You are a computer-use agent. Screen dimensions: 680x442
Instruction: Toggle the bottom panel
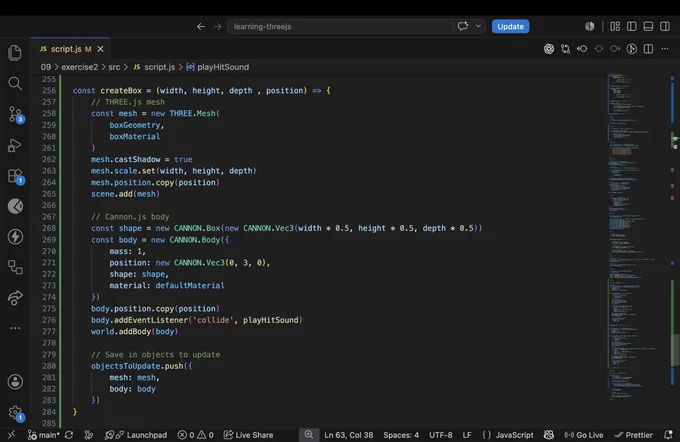pos(648,26)
